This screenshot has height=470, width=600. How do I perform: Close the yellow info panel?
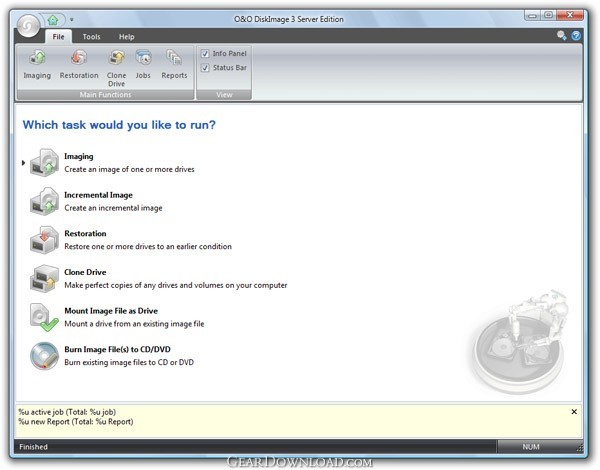574,412
